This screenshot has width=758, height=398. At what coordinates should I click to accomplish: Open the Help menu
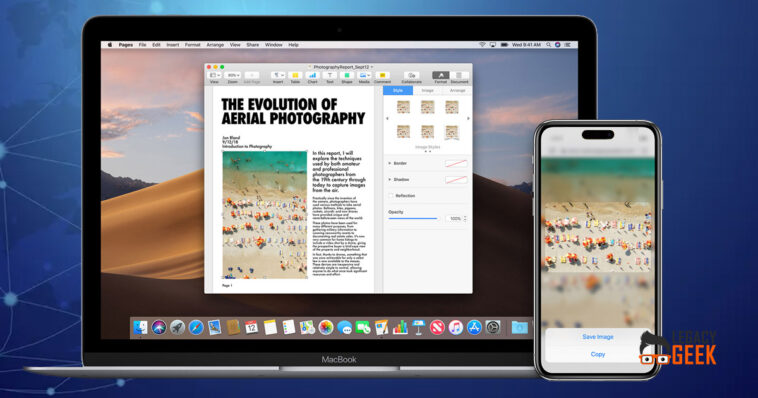293,44
